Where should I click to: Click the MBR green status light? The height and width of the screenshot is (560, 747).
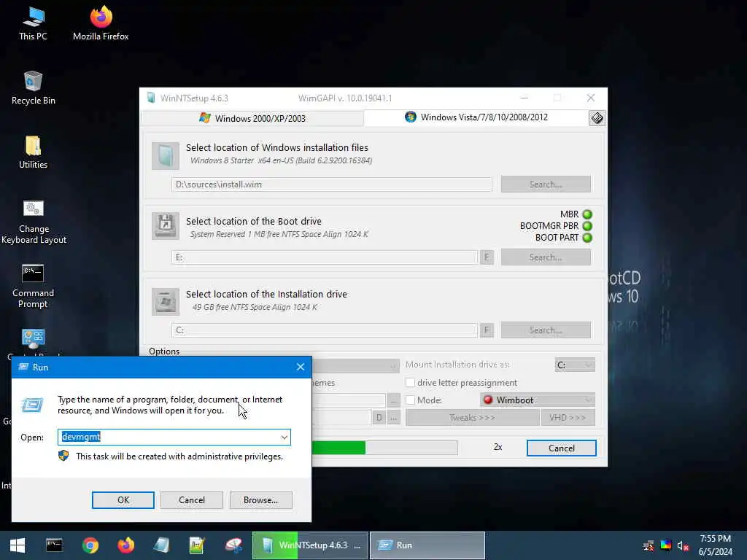pos(587,214)
